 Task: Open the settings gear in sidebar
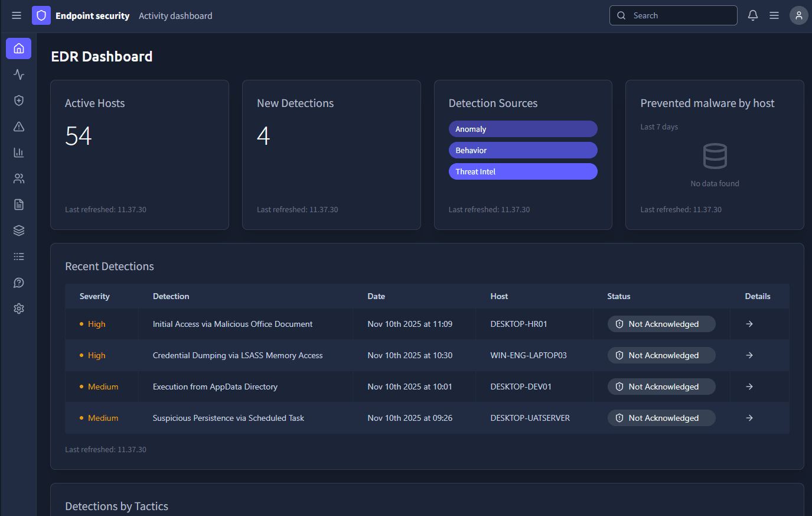pyautogui.click(x=19, y=309)
